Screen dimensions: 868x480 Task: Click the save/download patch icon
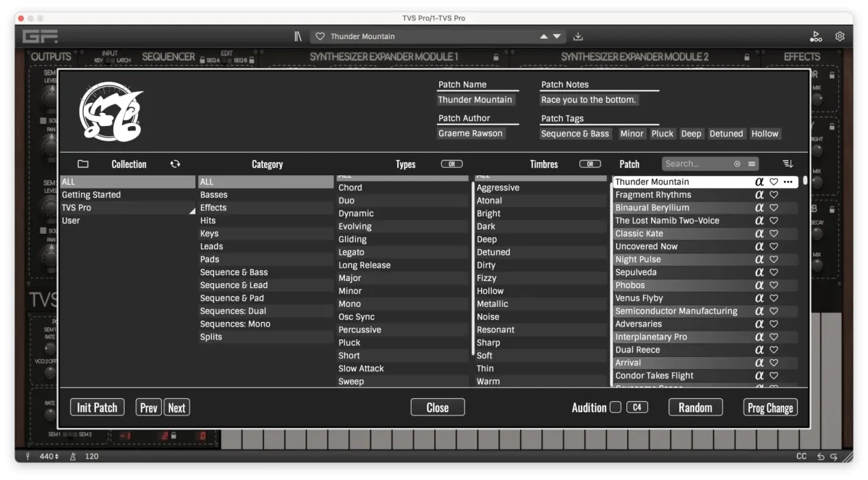coord(578,36)
